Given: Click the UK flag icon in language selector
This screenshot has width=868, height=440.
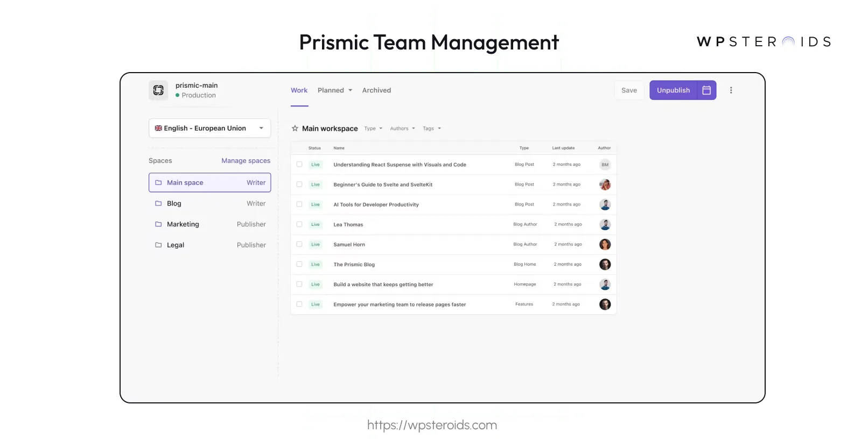Looking at the screenshot, I should tap(158, 128).
